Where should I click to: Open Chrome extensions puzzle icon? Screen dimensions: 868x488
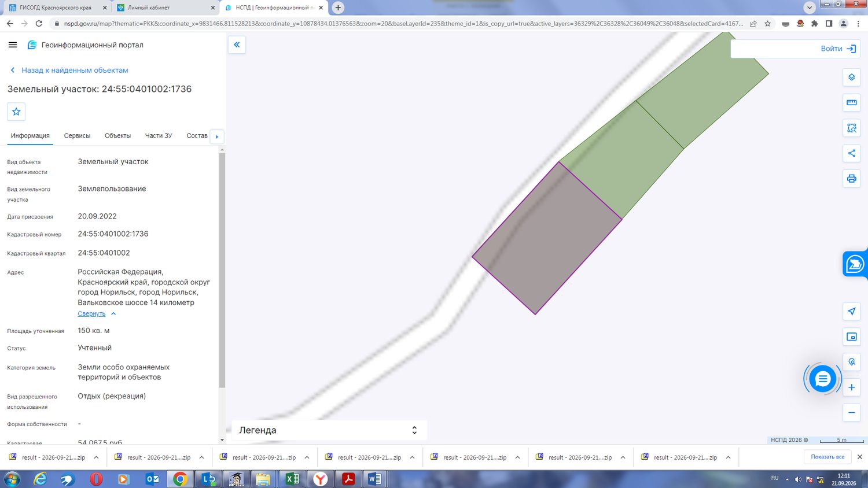(x=814, y=24)
